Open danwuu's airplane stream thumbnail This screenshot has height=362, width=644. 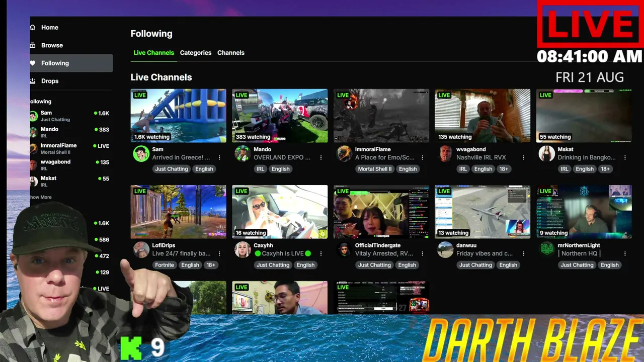(482, 212)
